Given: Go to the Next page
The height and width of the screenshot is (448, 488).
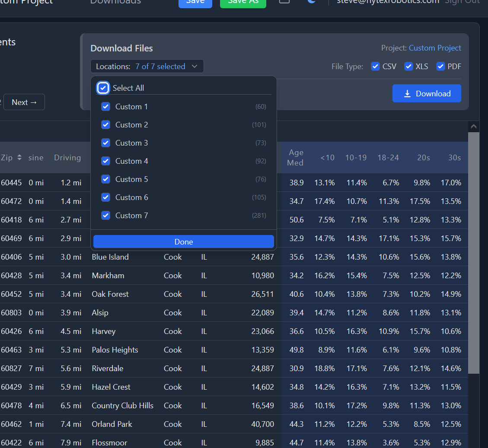Looking at the screenshot, I should coord(24,102).
